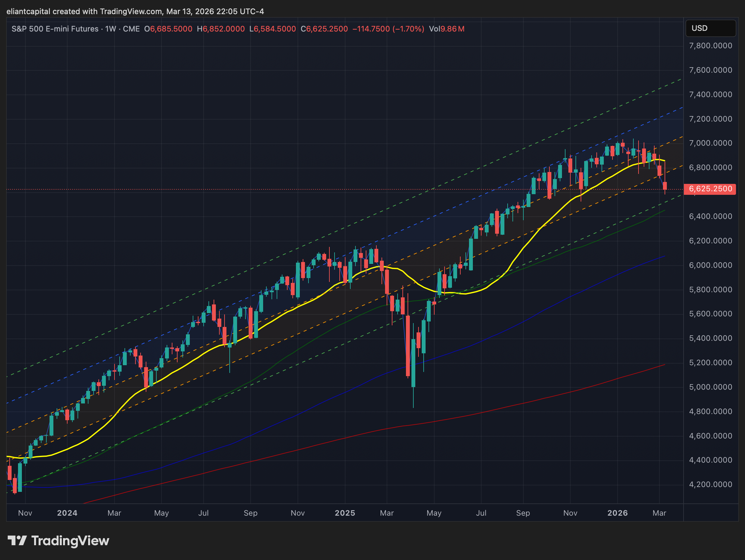Select the High value H6,852.0000
This screenshot has height=560, width=745.
point(221,29)
